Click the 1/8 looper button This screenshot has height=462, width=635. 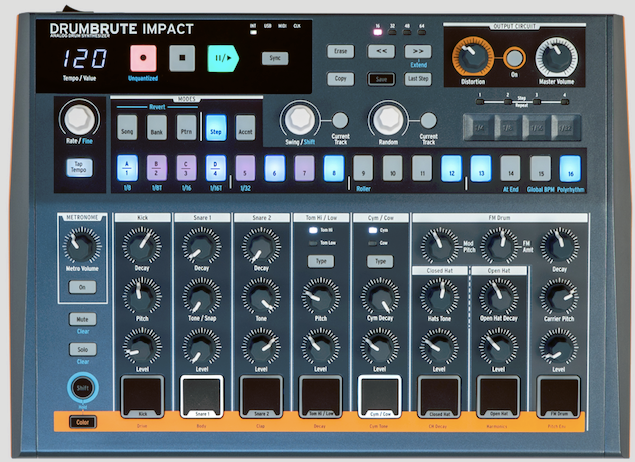pyautogui.click(x=508, y=128)
